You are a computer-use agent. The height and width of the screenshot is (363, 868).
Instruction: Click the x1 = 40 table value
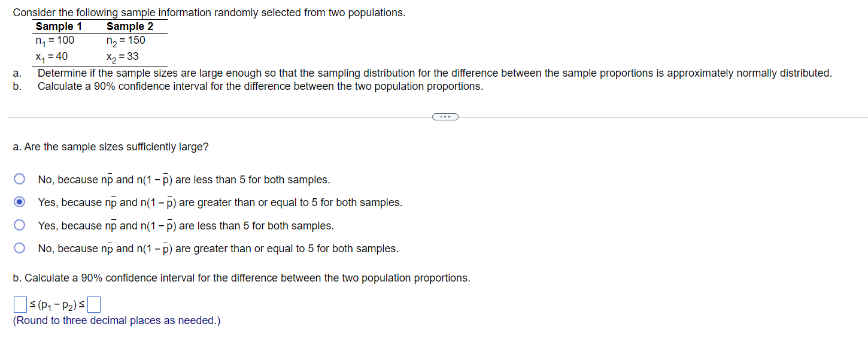click(53, 56)
